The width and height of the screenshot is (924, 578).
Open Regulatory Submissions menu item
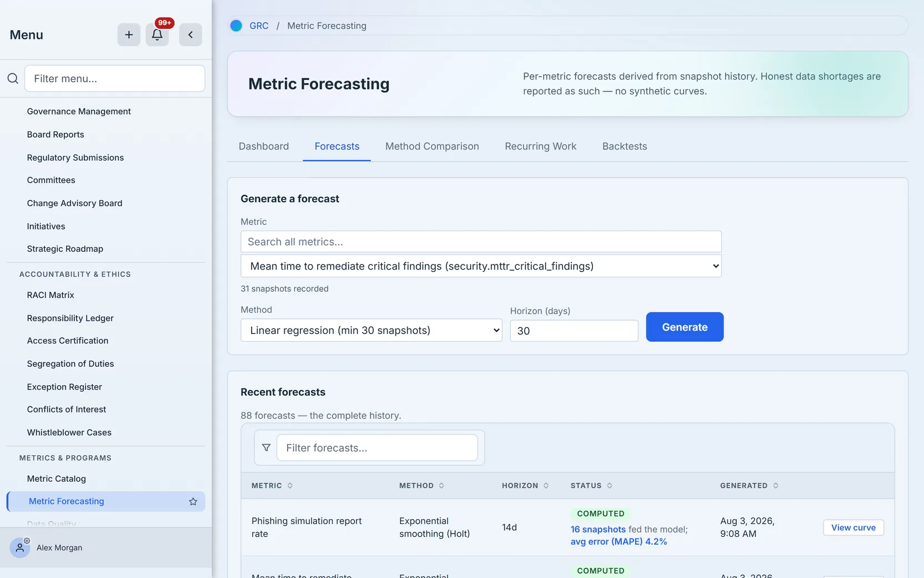[76, 158]
